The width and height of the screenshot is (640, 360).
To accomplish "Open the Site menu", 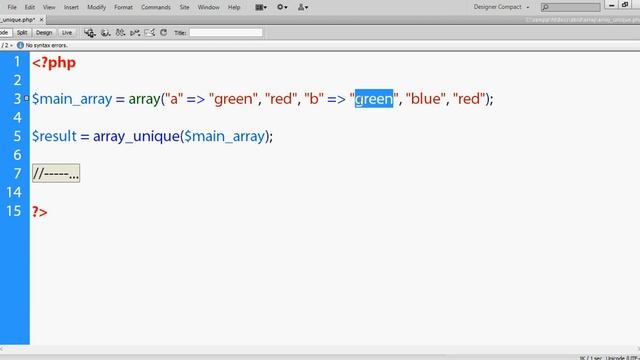I will pyautogui.click(x=184, y=7).
